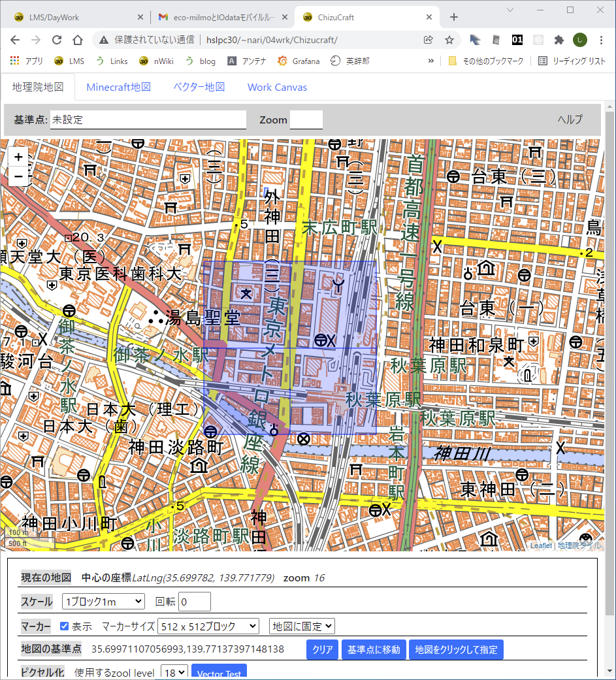
Task: Open the Grafana bookmark
Action: 299,61
